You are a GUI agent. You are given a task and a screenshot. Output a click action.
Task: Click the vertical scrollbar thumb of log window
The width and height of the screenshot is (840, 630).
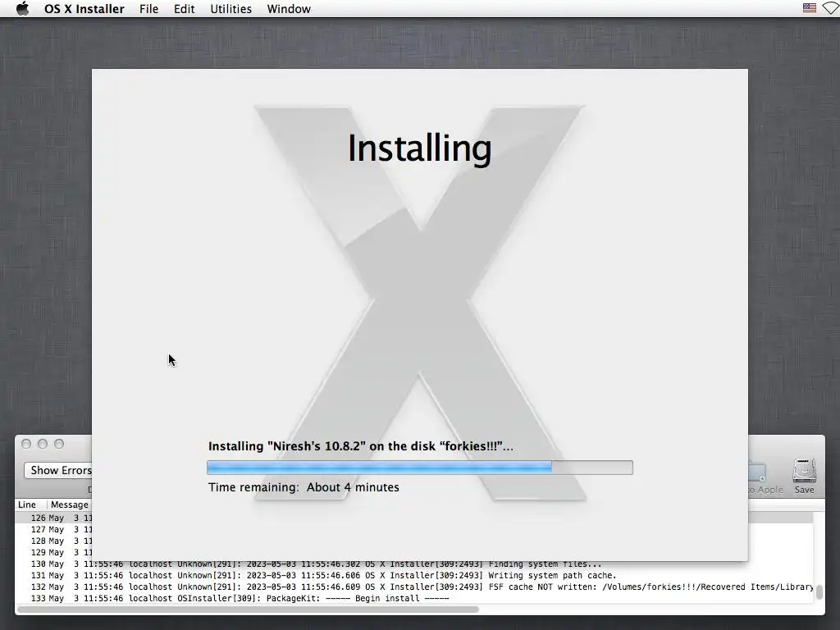pos(819,592)
